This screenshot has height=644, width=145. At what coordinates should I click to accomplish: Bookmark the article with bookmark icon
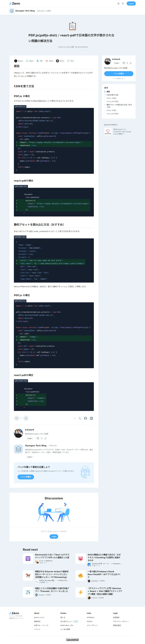pyautogui.click(x=26, y=418)
